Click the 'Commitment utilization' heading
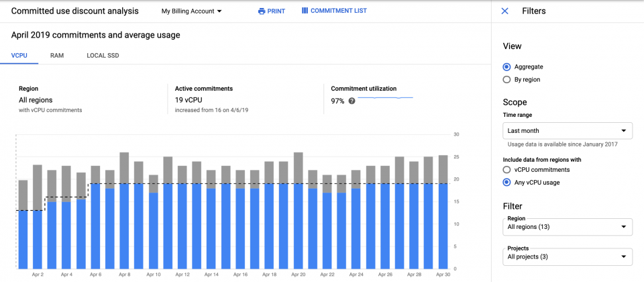This screenshot has height=282, width=644. 364,89
